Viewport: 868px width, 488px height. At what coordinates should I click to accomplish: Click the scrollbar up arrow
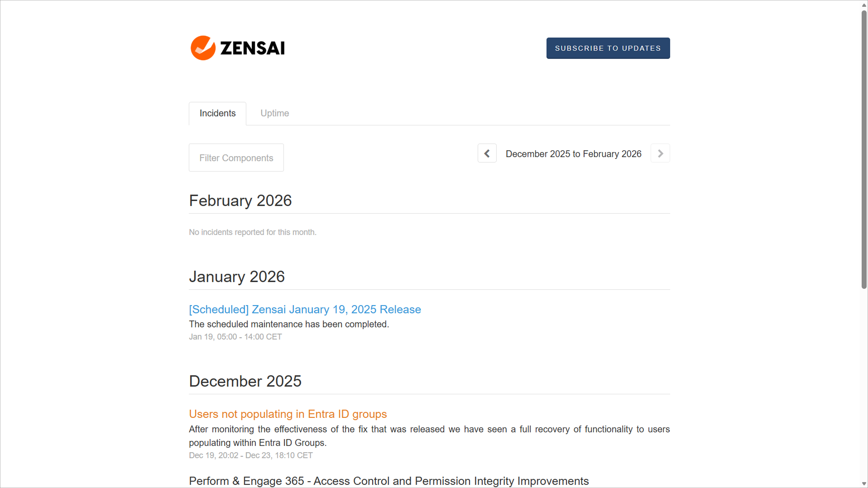(x=864, y=5)
